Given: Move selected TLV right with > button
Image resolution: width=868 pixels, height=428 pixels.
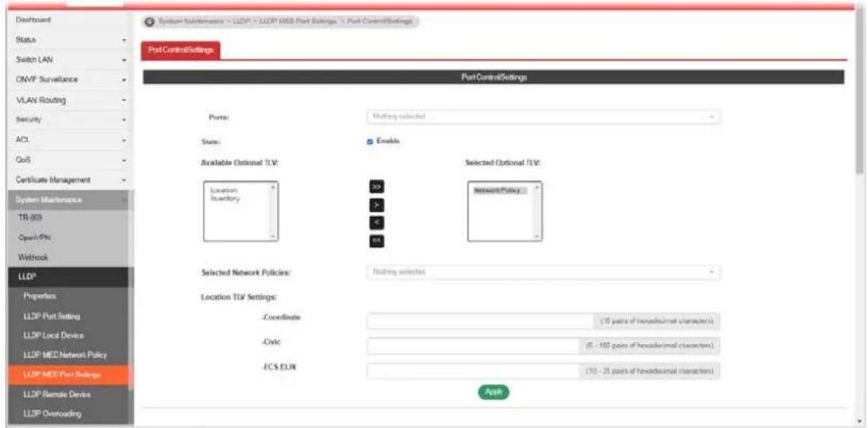Looking at the screenshot, I should [x=377, y=205].
